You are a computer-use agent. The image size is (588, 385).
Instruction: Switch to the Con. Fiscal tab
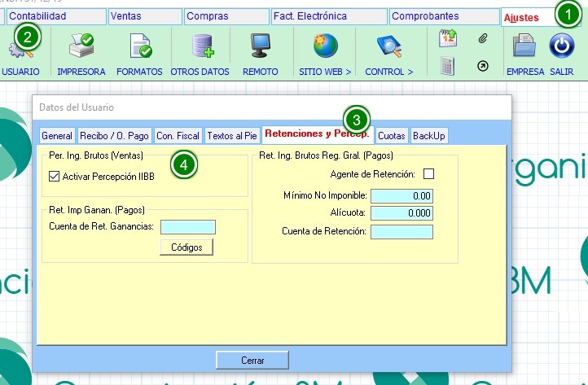(x=178, y=136)
